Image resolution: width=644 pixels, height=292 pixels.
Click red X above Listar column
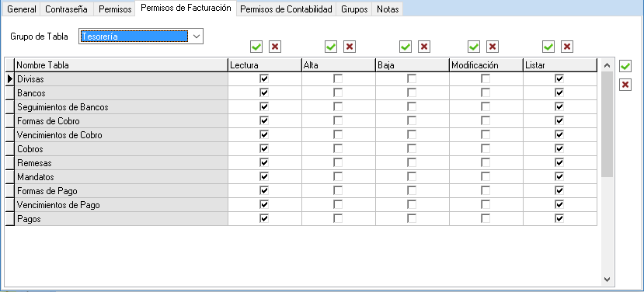[567, 47]
